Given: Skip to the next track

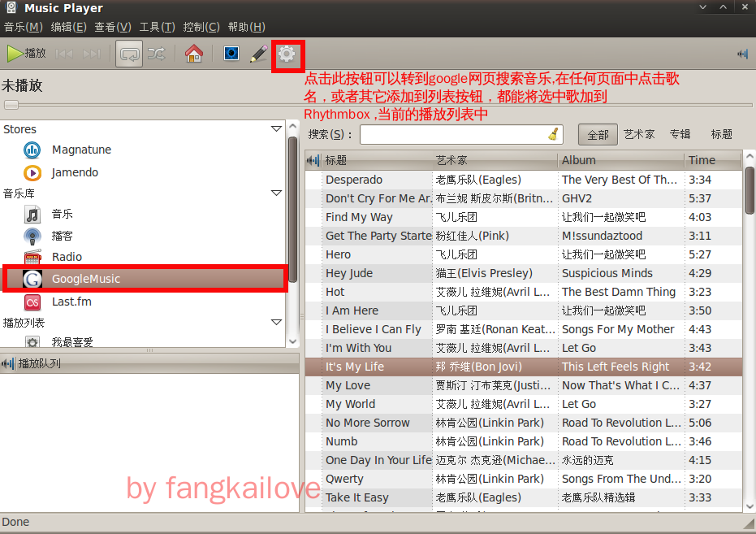Looking at the screenshot, I should (92, 54).
